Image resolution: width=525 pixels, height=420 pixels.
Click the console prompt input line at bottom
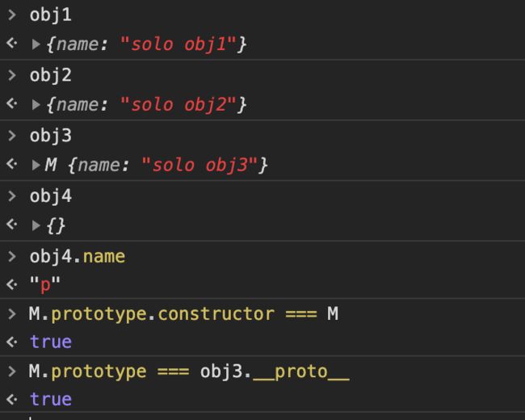tap(262, 417)
